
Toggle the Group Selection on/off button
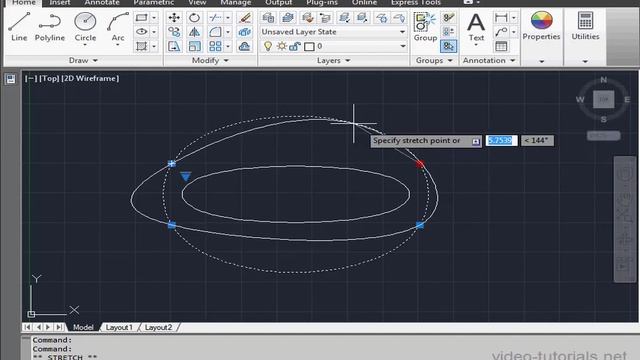(448, 46)
